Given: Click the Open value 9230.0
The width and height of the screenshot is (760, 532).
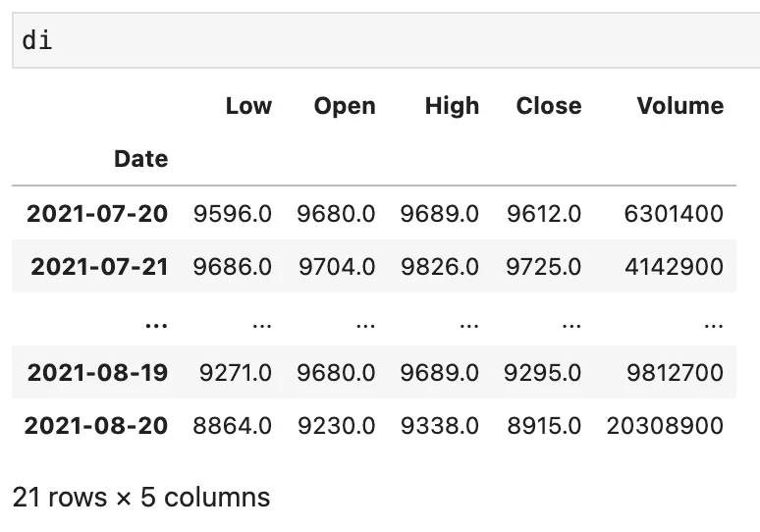Looking at the screenshot, I should coord(336,426).
